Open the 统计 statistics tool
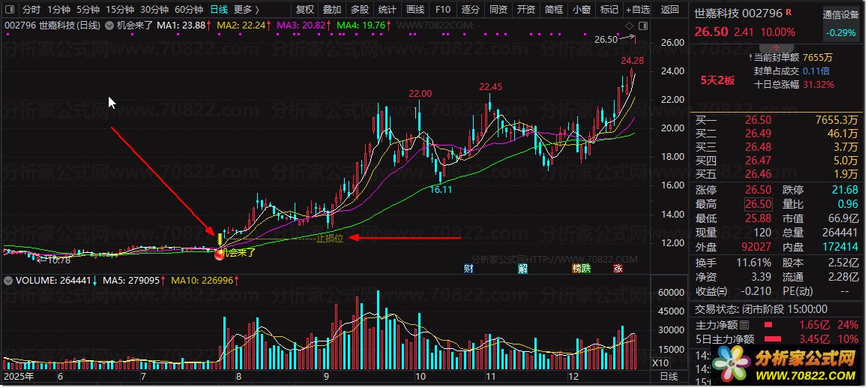Screen dimensions: 868x388 click(388, 10)
